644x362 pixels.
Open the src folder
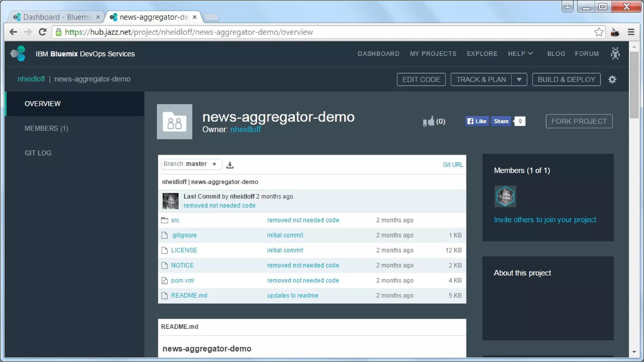(175, 220)
